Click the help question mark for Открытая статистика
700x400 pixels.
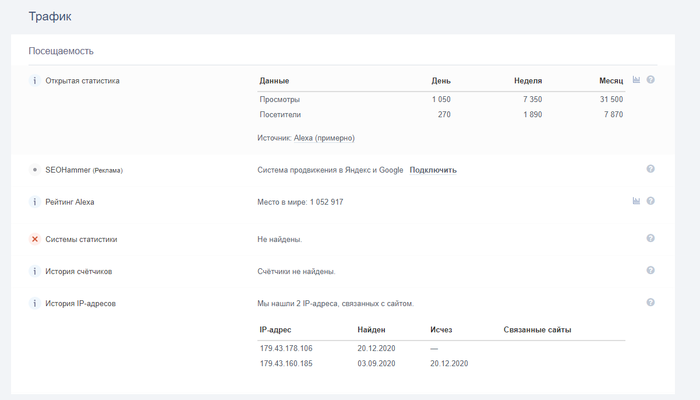point(650,80)
